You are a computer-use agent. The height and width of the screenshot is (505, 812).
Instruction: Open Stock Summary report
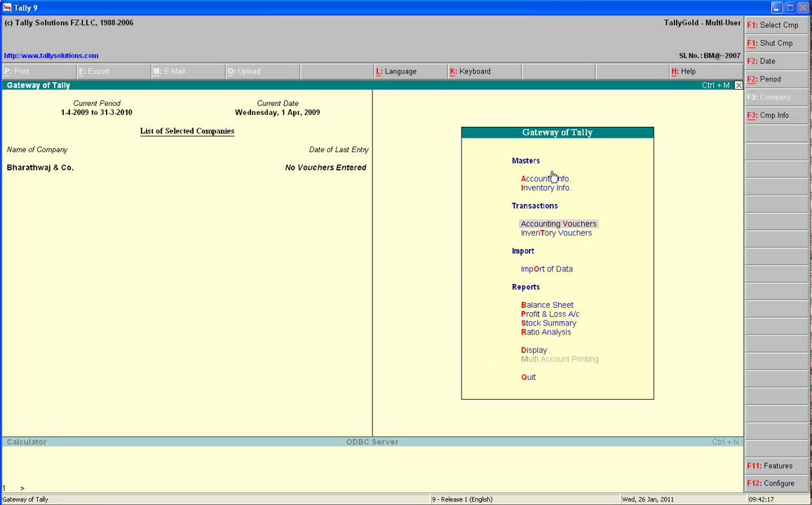[548, 323]
